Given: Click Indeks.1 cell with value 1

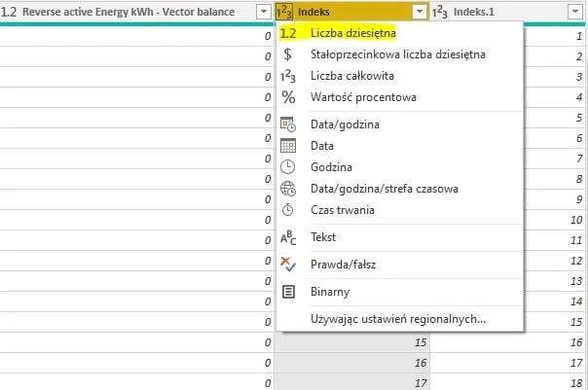Looking at the screenshot, I should 555,36.
